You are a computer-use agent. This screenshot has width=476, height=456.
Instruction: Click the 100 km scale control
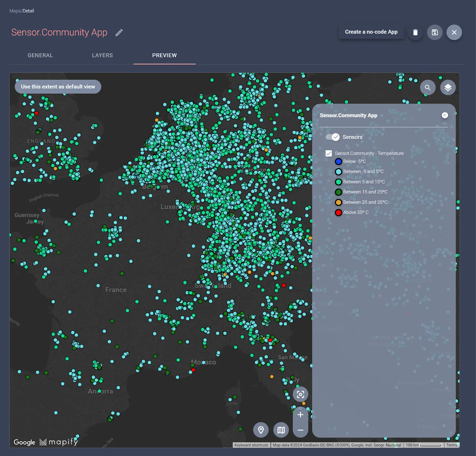point(424,445)
